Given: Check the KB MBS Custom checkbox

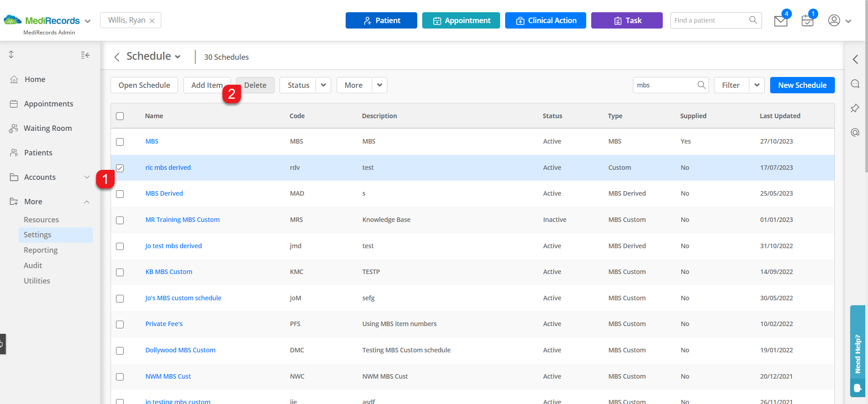Looking at the screenshot, I should click(x=120, y=272).
